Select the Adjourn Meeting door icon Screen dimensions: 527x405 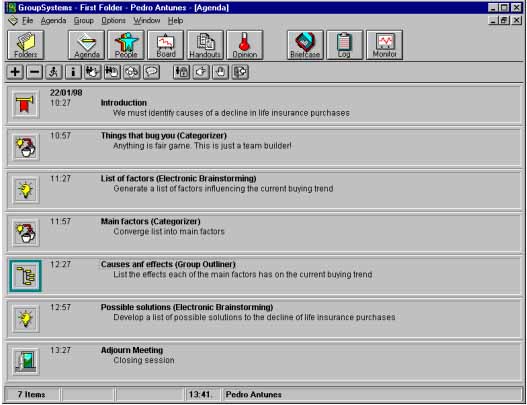coord(26,362)
